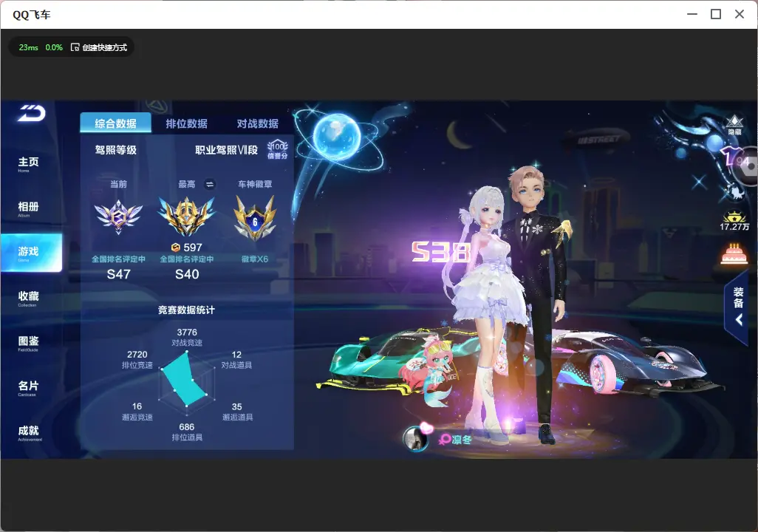Click the 23ms latency indicator
Image resolution: width=758 pixels, height=532 pixels.
click(x=29, y=47)
